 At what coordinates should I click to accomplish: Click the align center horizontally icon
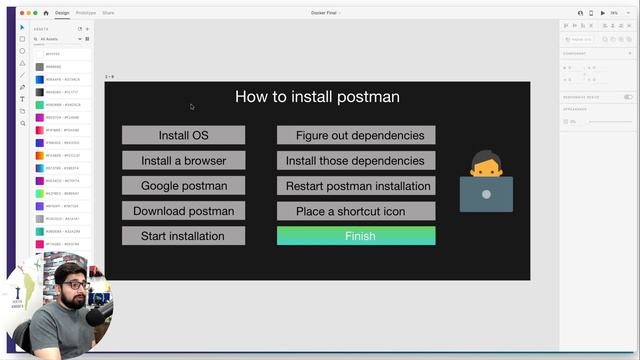point(613,26)
